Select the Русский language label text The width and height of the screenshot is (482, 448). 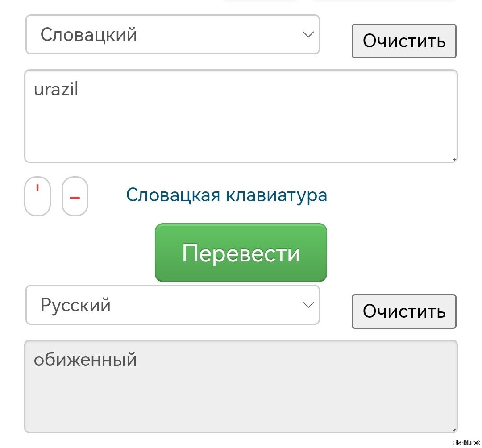75,305
